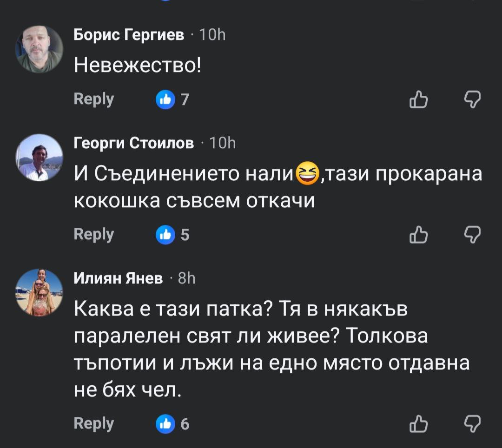The height and width of the screenshot is (448, 502).
Task: Open Борис Гергиев's profile picture
Action: click(39, 49)
